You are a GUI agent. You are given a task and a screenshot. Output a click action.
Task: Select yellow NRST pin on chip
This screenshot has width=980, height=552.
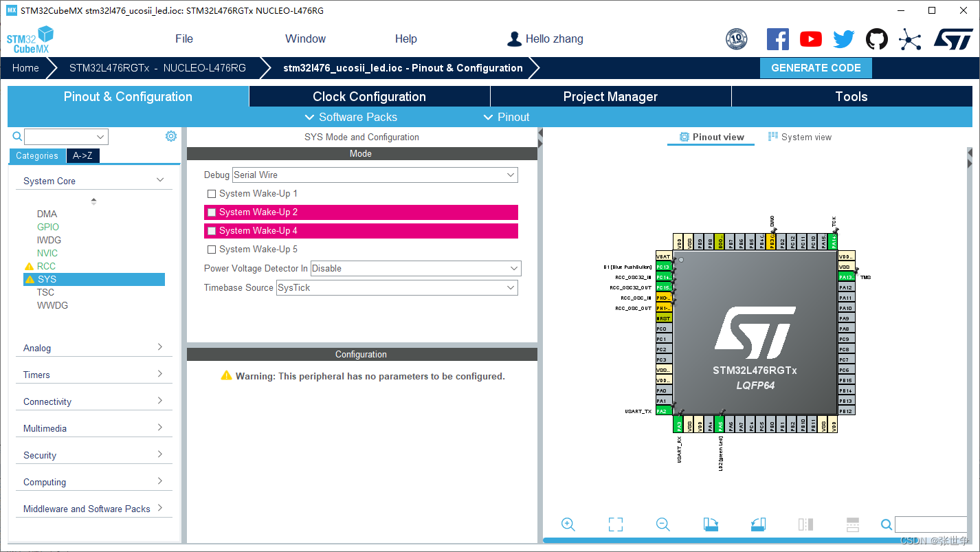coord(663,318)
